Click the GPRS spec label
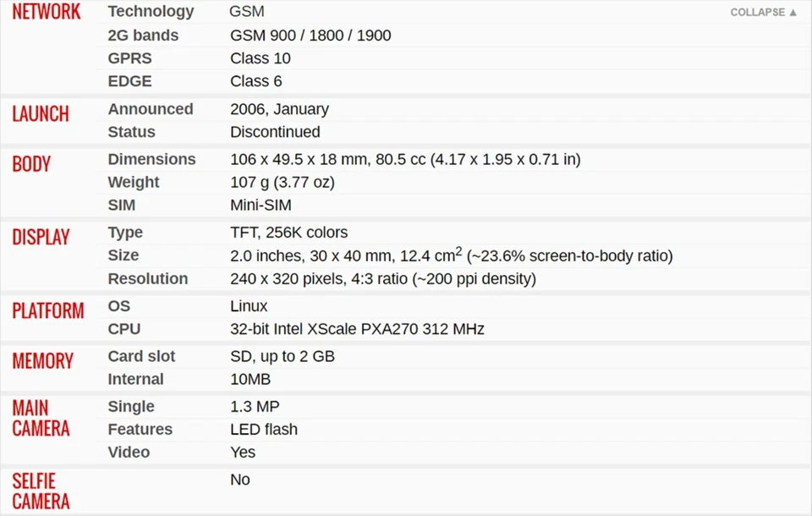812x516 pixels. click(129, 58)
